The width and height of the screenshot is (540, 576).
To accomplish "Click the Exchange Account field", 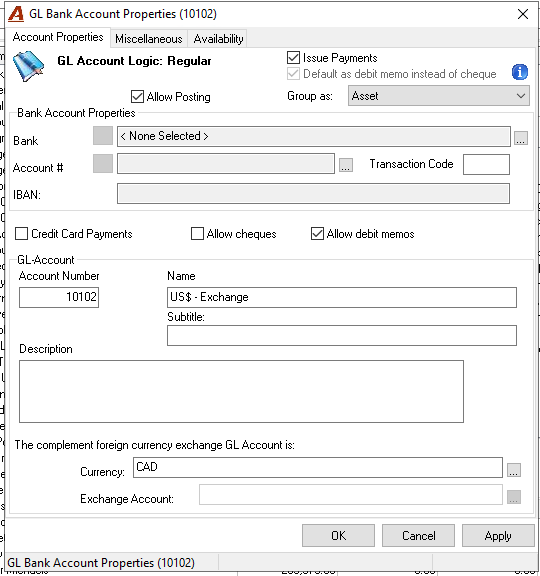I will pos(351,494).
